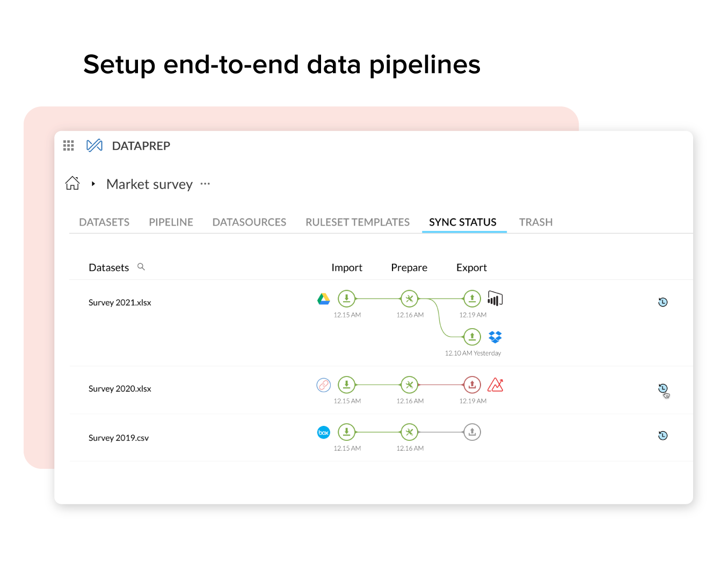Image resolution: width=728 pixels, height=580 pixels.
Task: Click the export node dated 12.10 AM Yesterday
Action: point(472,337)
